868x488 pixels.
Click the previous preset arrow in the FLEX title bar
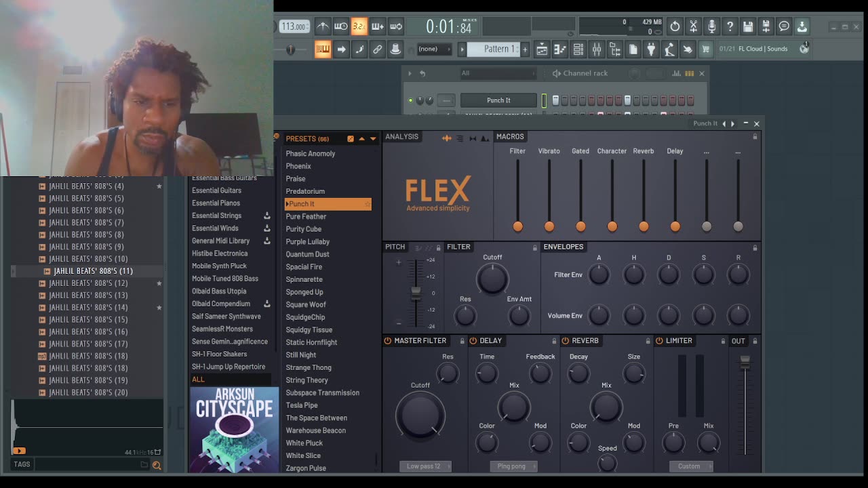[724, 123]
